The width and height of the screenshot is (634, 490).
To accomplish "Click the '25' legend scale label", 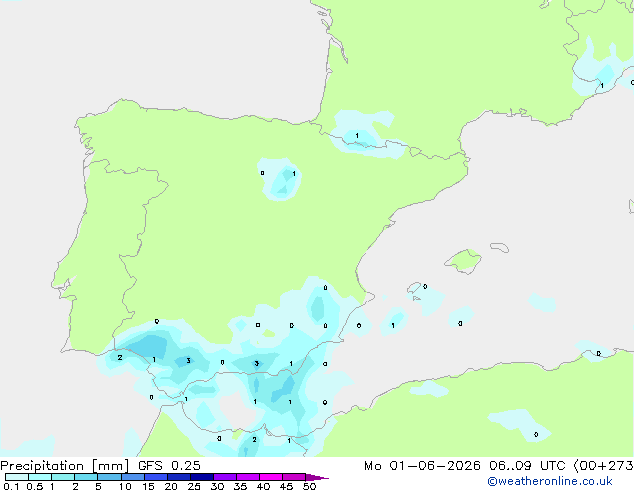I will click(194, 486).
